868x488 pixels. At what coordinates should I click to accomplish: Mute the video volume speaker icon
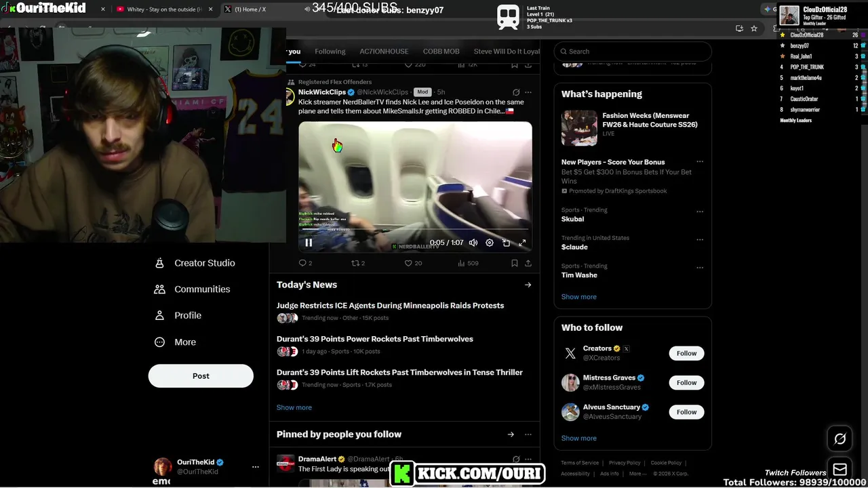click(473, 243)
